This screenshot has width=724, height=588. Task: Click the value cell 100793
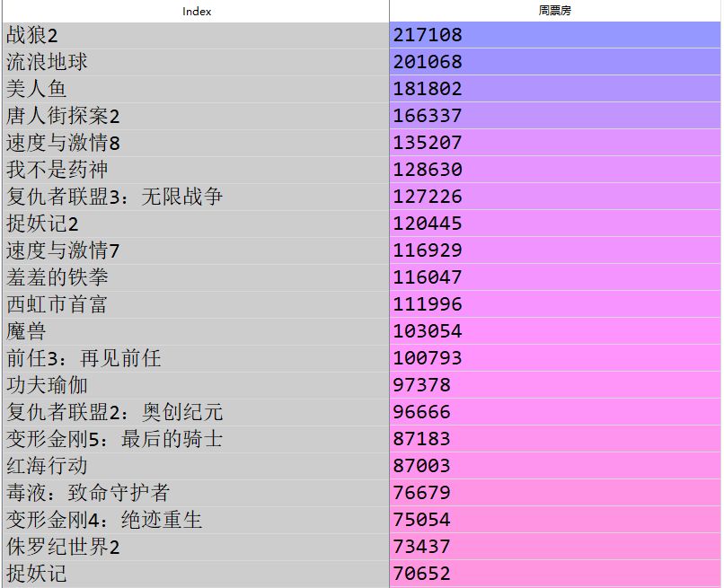[554, 358]
